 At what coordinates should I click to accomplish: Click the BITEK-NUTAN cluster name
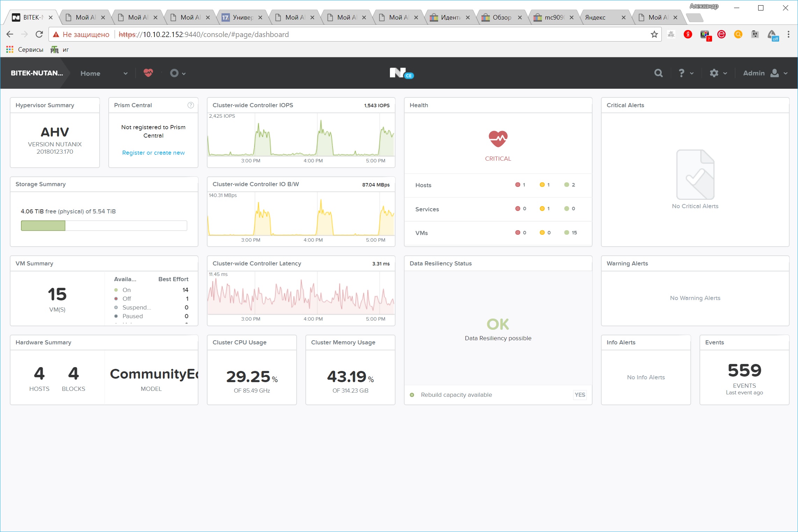click(x=37, y=73)
